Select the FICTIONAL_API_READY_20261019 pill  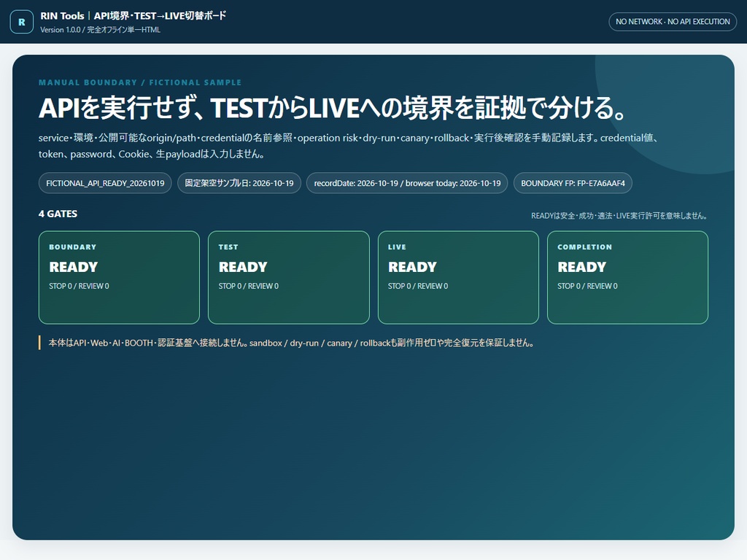click(105, 183)
